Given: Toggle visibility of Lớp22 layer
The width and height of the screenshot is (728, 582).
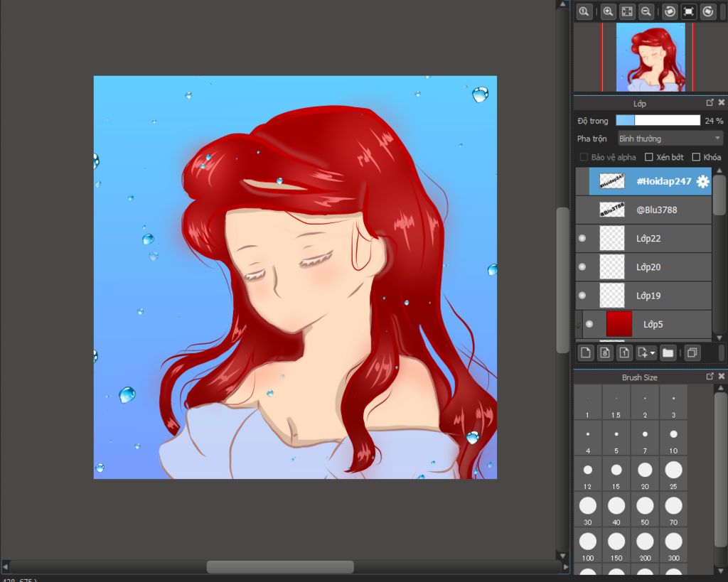Looking at the screenshot, I should click(x=582, y=239).
